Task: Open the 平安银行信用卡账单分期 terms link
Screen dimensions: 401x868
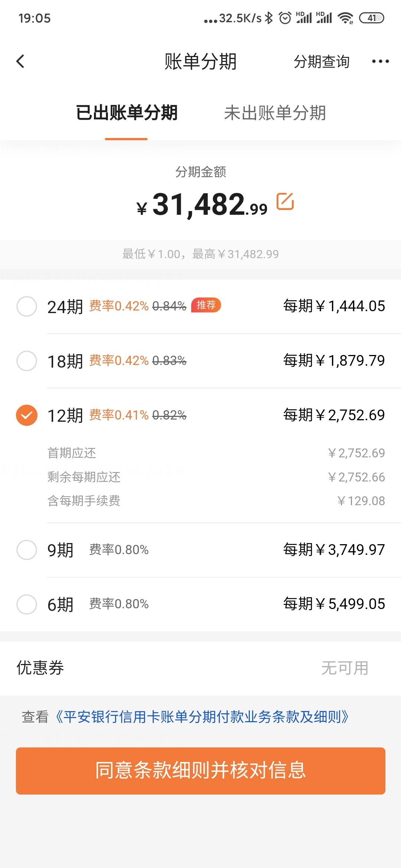Action: (202, 717)
